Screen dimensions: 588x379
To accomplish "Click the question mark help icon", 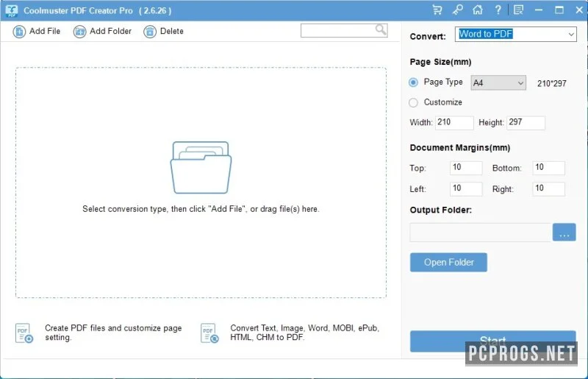I will [498, 10].
